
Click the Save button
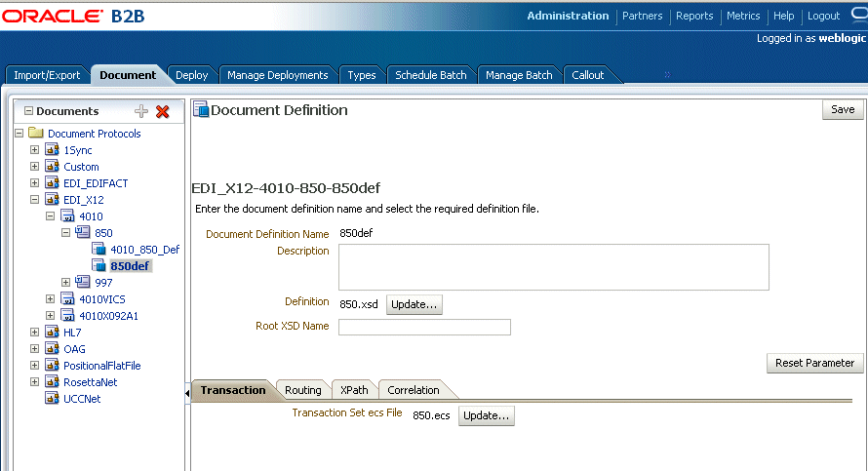click(x=843, y=109)
